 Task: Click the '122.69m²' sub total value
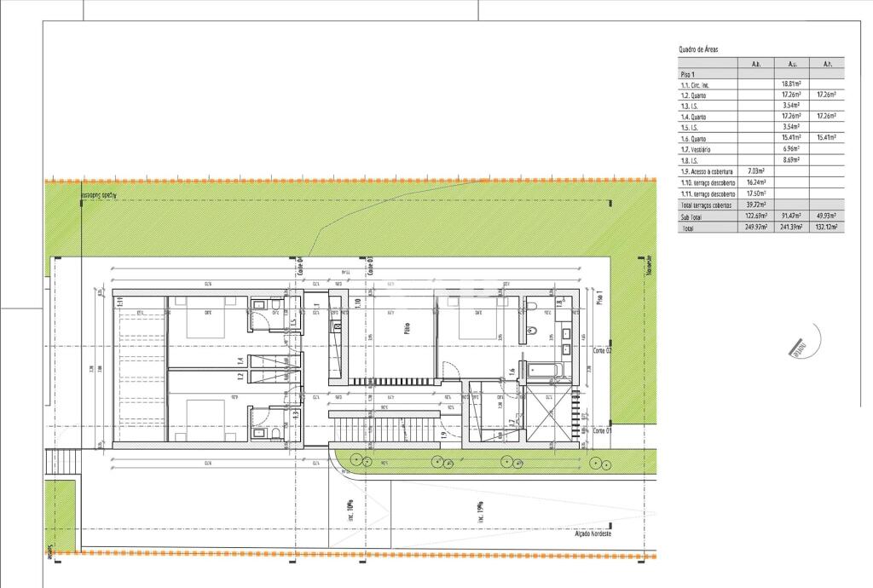pyautogui.click(x=756, y=216)
